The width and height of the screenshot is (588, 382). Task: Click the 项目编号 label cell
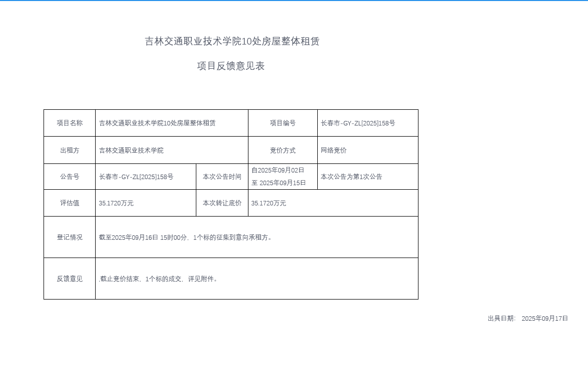point(282,123)
